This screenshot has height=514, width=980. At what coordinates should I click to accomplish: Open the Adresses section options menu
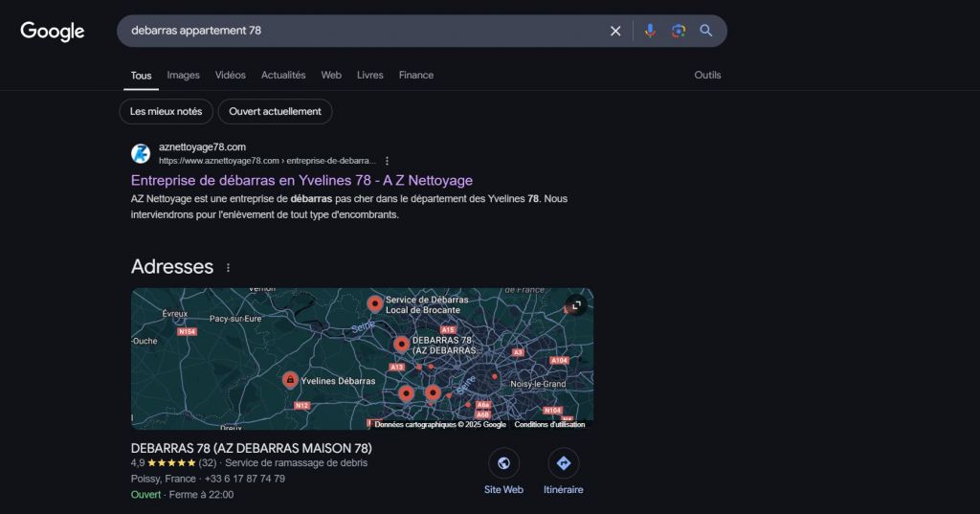pyautogui.click(x=228, y=268)
